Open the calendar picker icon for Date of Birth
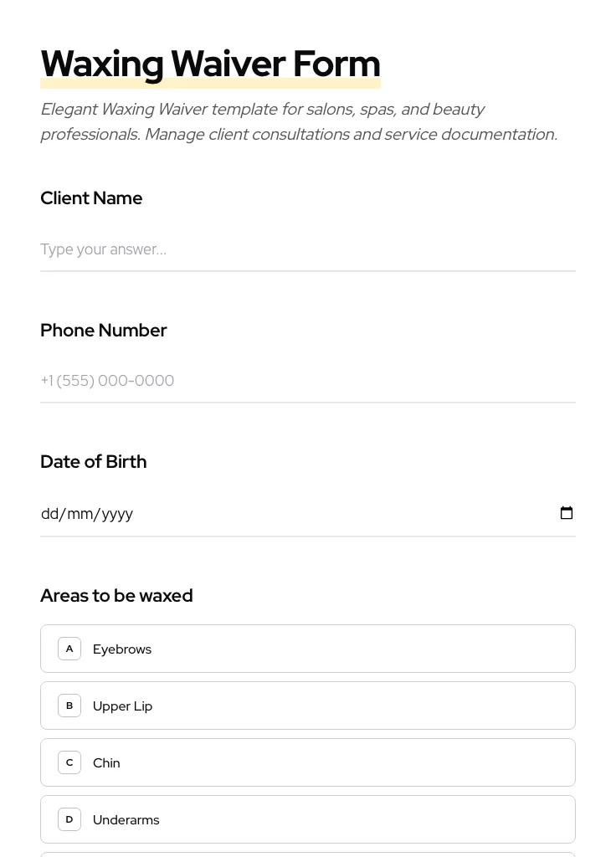Screen dimensions: 616x857 click(567, 513)
